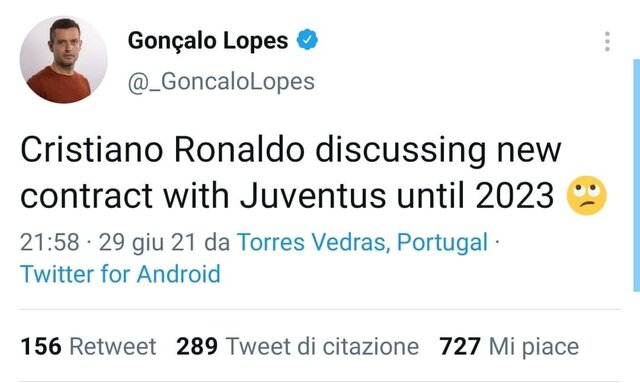This screenshot has width=640, height=383.
Task: Click the bold 289 quote count
Action: click(x=197, y=346)
